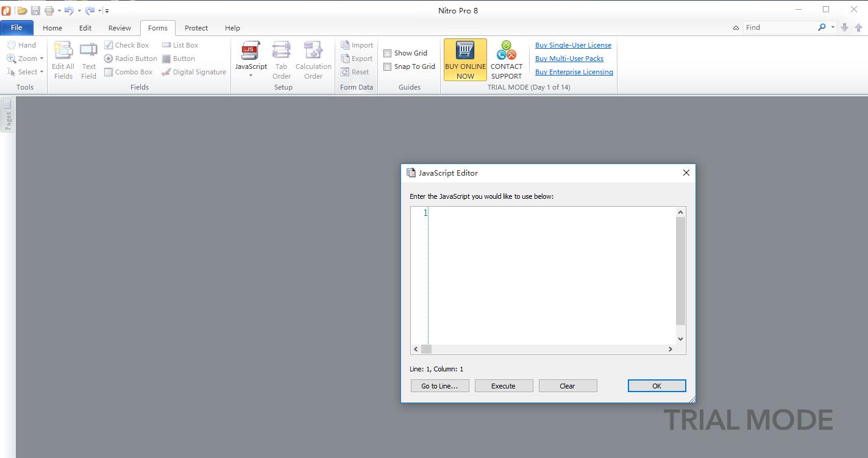
Task: Enable the Show Grid checkbox
Action: [x=387, y=53]
